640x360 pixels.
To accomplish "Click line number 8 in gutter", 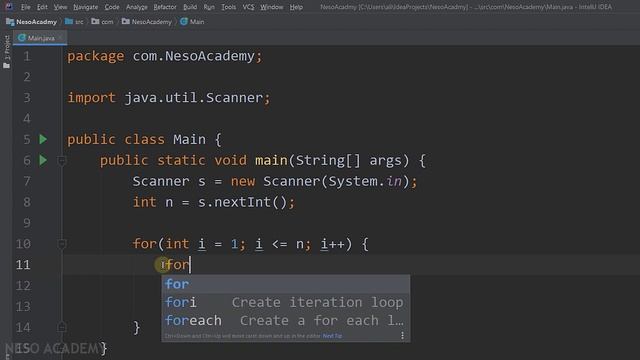I will 27,202.
